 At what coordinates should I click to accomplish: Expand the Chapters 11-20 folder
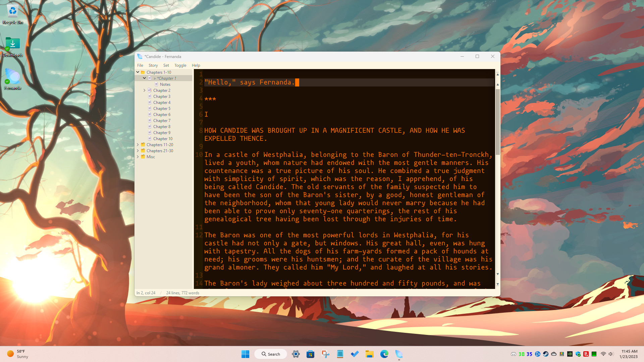(138, 145)
